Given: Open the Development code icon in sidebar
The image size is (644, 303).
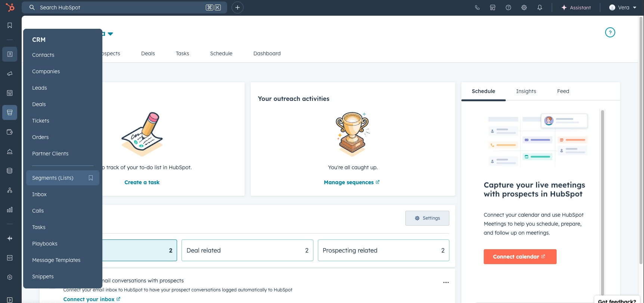Looking at the screenshot, I should point(10,258).
